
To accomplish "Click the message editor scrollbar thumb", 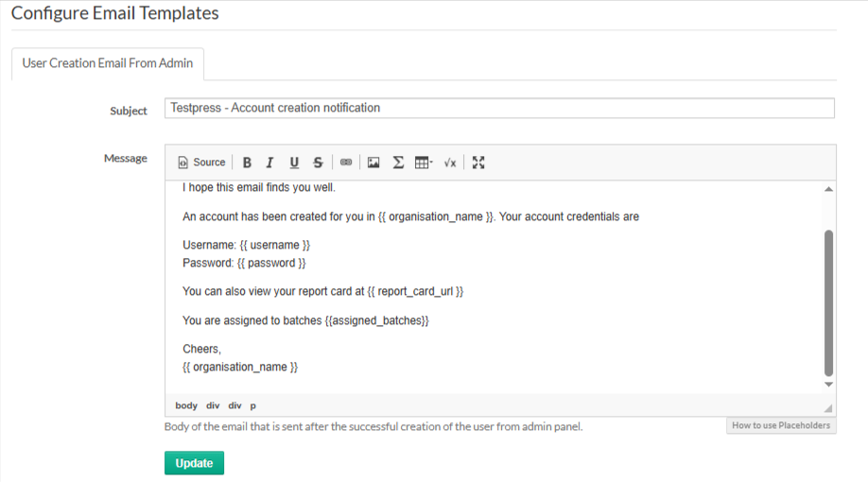I will (829, 302).
